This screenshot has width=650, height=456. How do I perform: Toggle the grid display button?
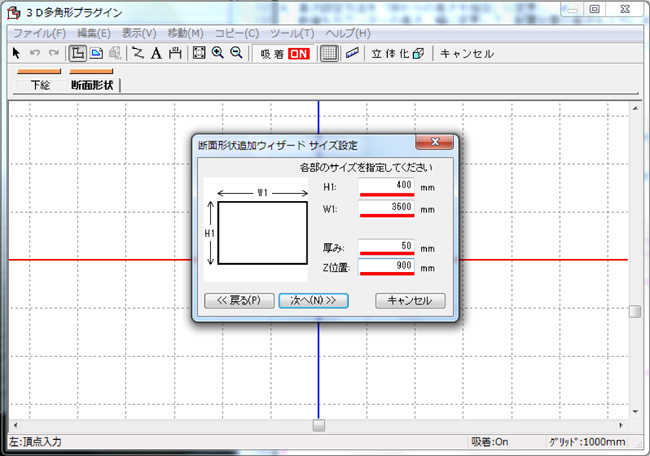[x=329, y=53]
